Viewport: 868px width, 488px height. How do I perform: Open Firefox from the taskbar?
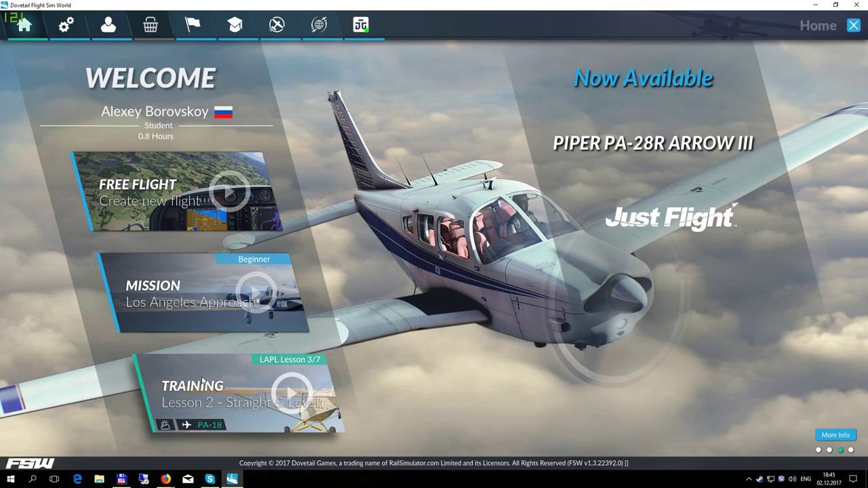coord(165,479)
